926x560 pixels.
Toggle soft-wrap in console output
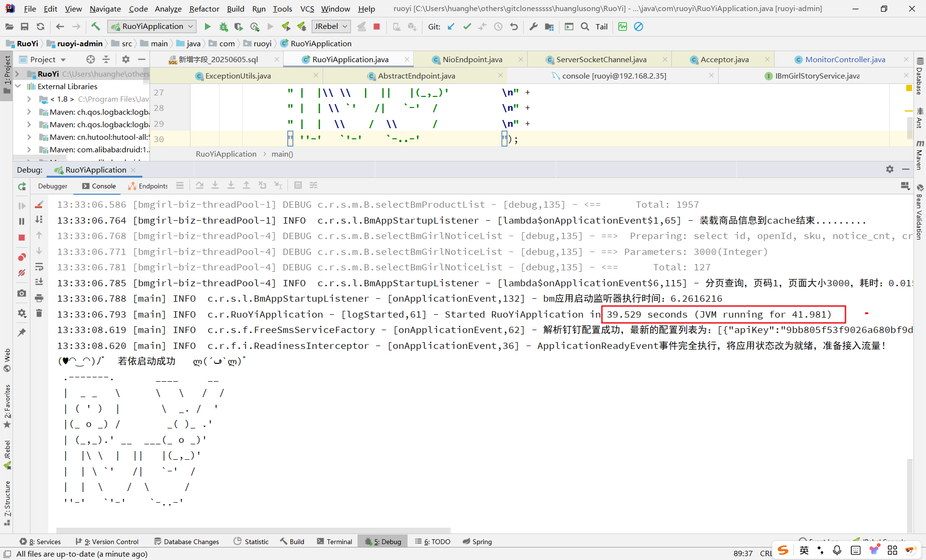(39, 267)
